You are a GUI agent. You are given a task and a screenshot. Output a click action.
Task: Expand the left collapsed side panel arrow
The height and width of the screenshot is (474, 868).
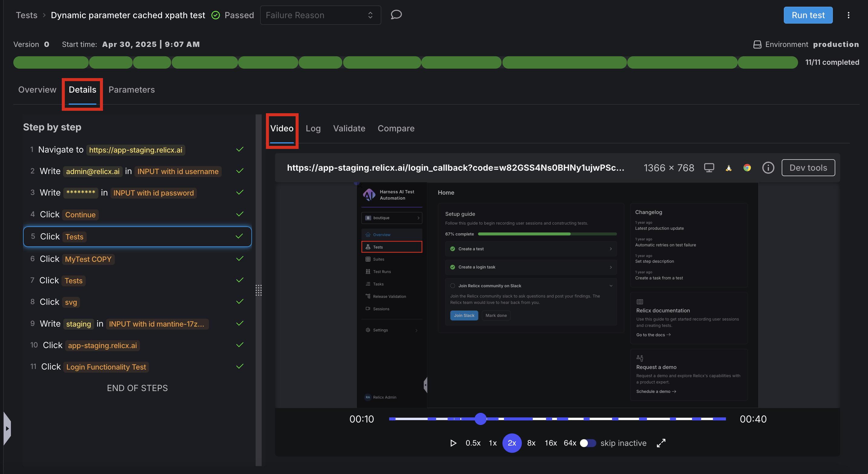coord(7,429)
